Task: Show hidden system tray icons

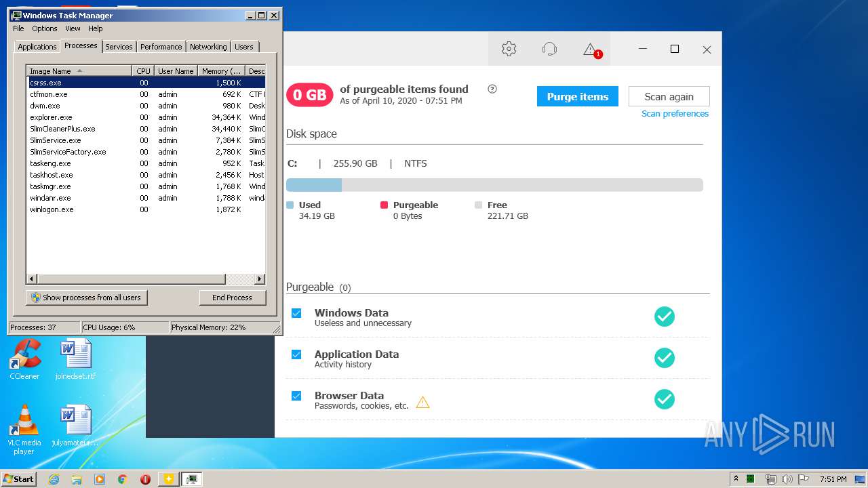Action: (x=736, y=479)
